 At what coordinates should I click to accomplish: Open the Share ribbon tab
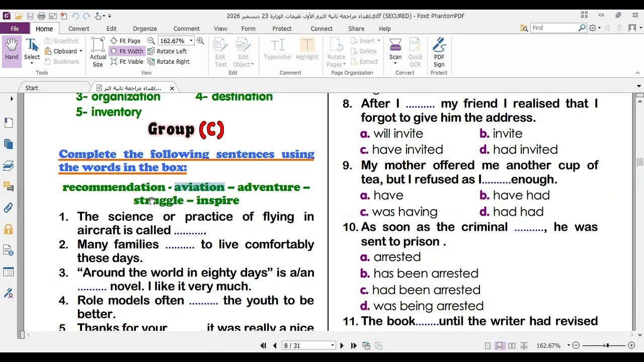pyautogui.click(x=356, y=29)
